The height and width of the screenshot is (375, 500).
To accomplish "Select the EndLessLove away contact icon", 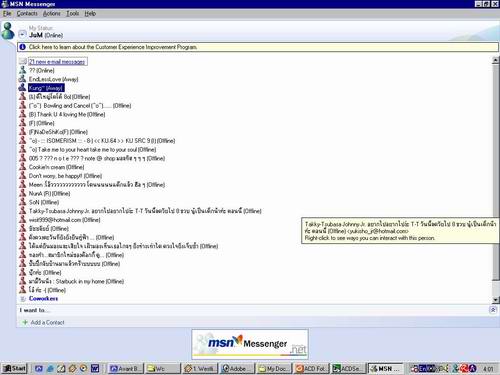I will (22, 79).
